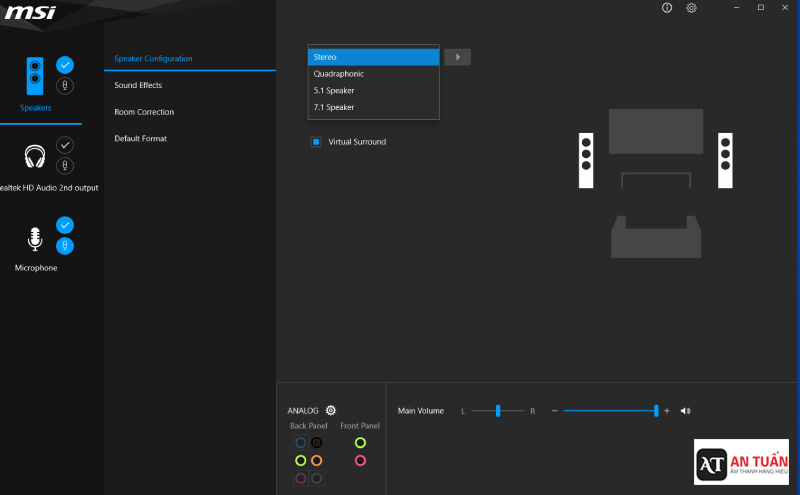
Task: Pick 7.1 Speaker from the dropdown
Action: point(373,107)
